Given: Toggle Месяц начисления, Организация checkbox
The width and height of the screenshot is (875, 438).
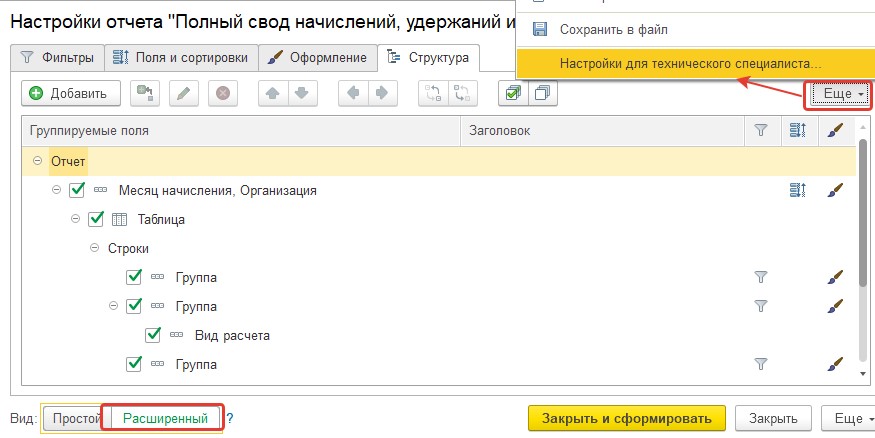Looking at the screenshot, I should point(77,190).
